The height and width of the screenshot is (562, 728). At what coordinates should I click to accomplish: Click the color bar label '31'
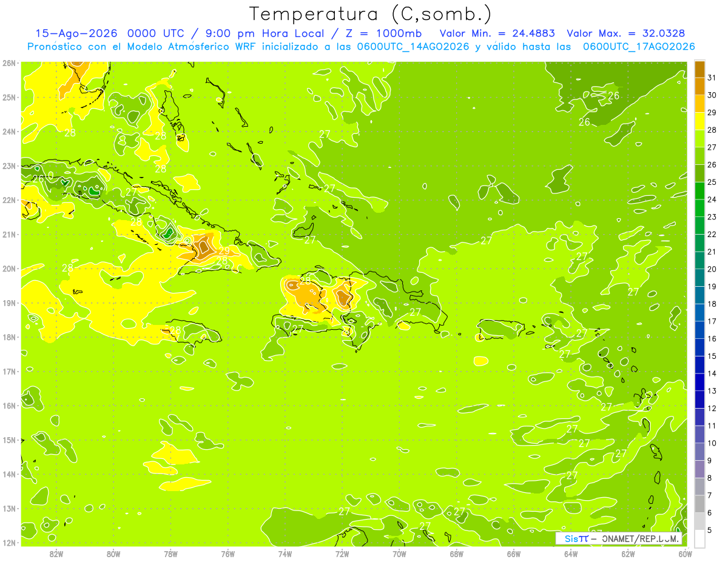tap(712, 78)
